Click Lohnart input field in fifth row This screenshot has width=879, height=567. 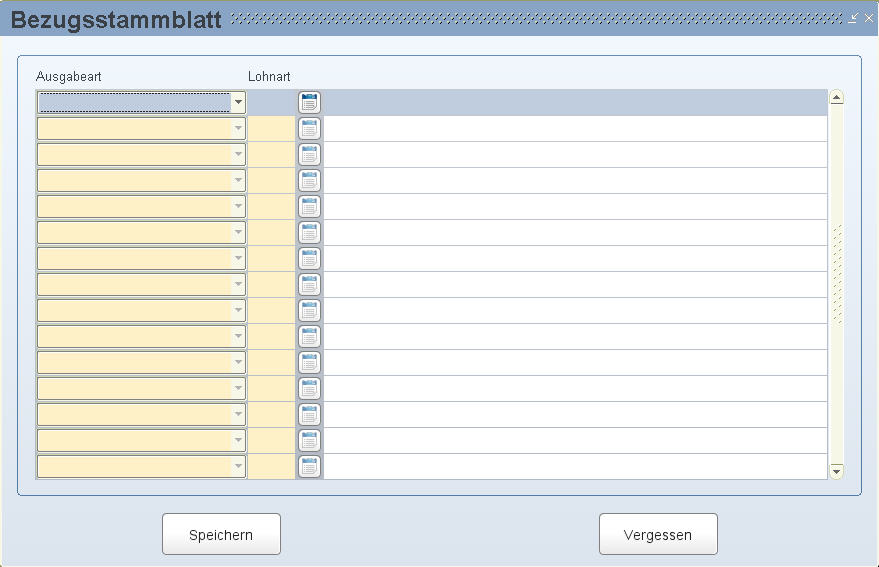point(271,206)
